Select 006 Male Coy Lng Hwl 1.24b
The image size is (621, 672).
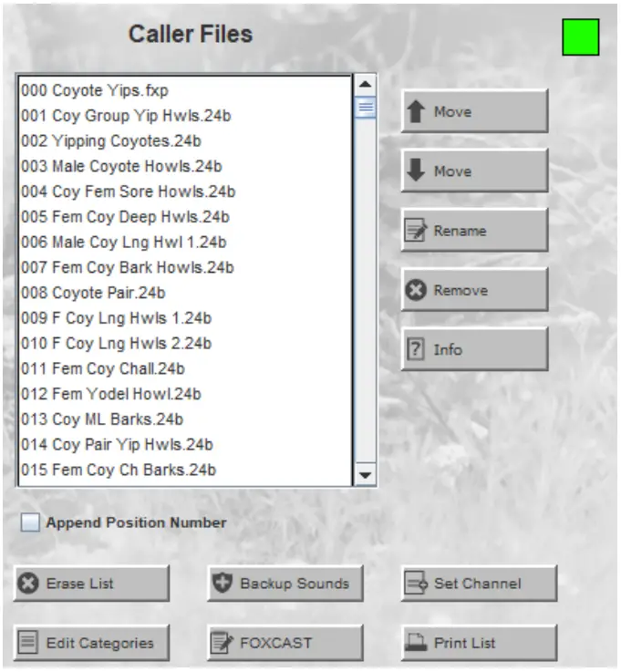185,243
